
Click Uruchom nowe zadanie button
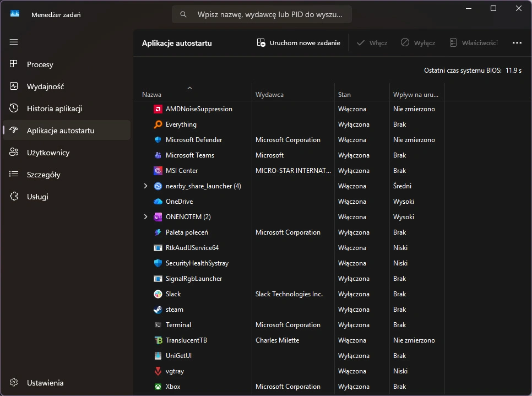tap(298, 43)
